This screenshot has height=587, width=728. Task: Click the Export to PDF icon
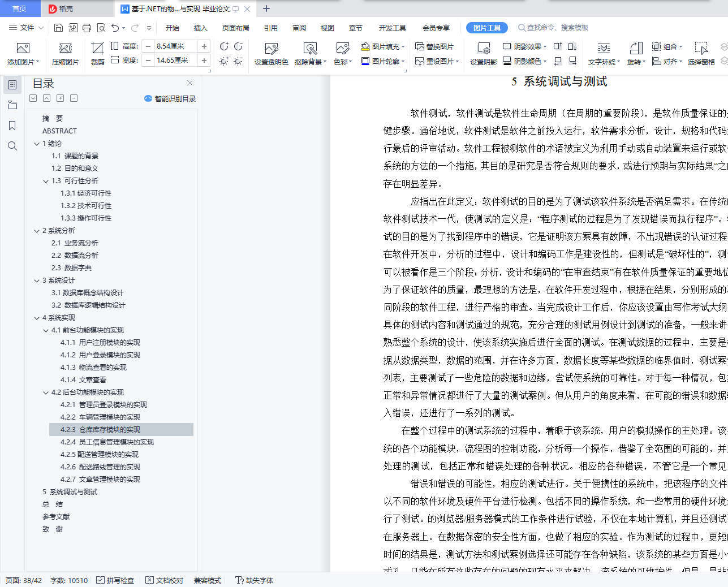click(73, 28)
